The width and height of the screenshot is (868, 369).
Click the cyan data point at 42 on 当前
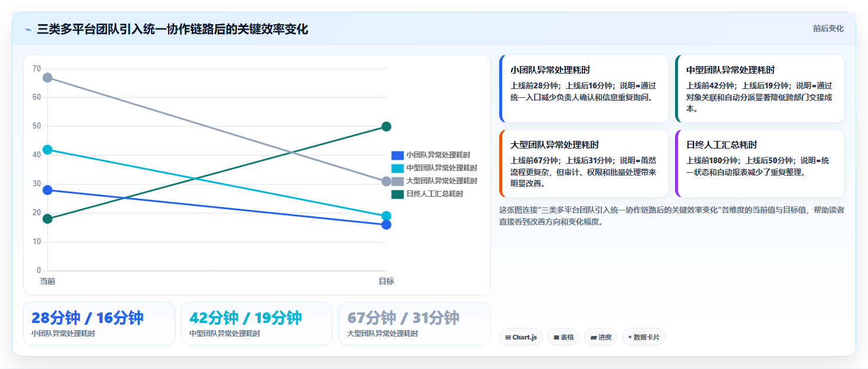pos(48,150)
